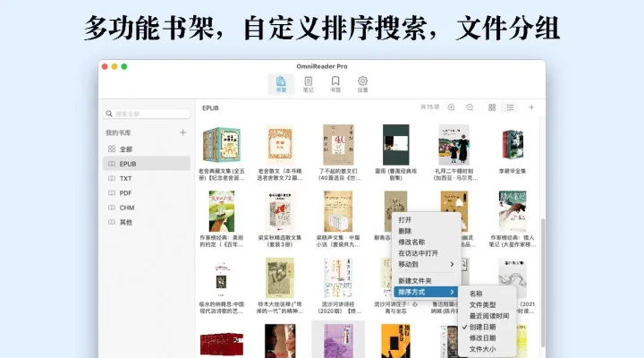Open the 书签 bookmarks tab
644x358 pixels.
pyautogui.click(x=335, y=84)
